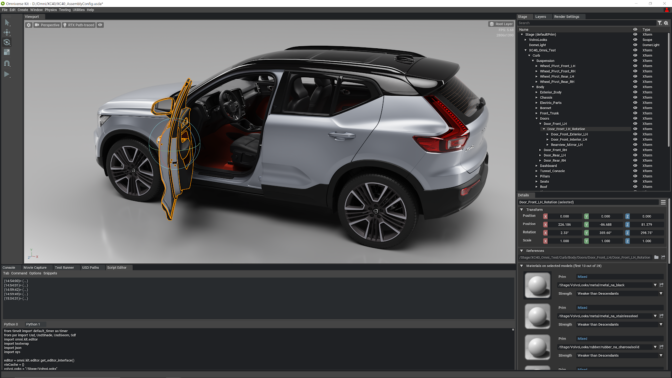Viewport: 672px width, 378px height.
Task: Open the metal_na_black material path dropdown
Action: tap(655, 285)
